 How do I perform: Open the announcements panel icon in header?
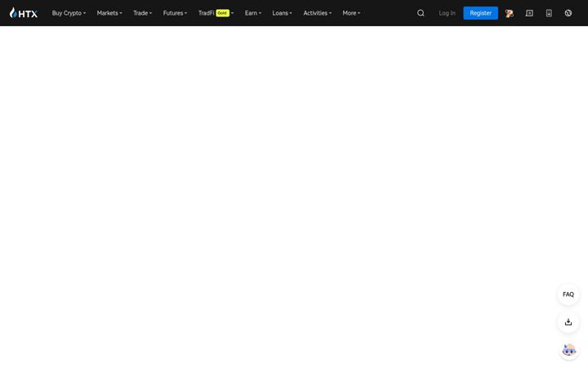tap(529, 13)
